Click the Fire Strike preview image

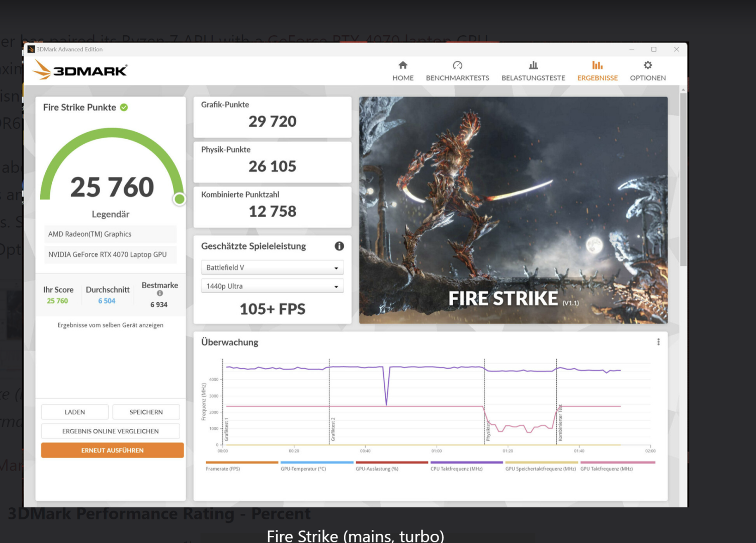pos(514,210)
